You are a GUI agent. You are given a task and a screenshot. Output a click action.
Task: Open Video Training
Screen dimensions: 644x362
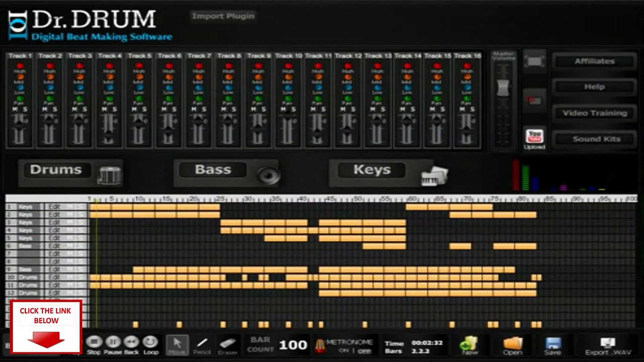coord(594,113)
